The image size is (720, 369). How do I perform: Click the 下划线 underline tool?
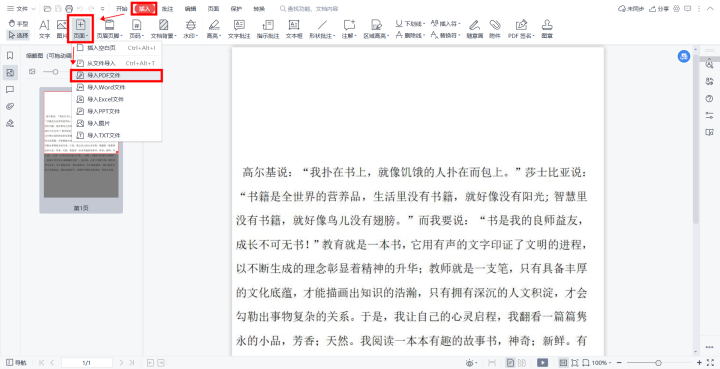click(x=410, y=23)
